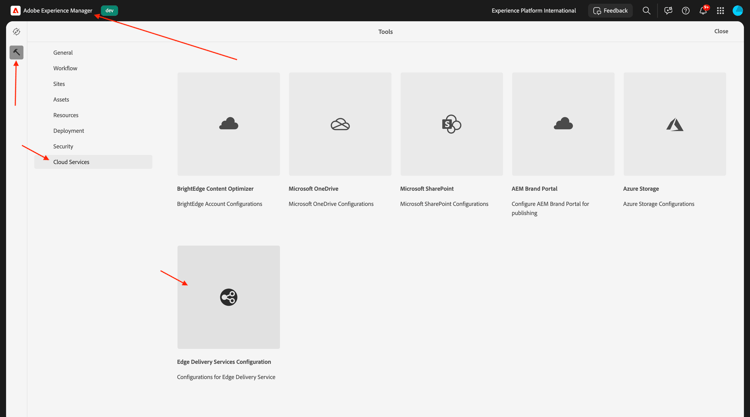
Task: Click the Microsoft OneDrive cloud icon
Action: [x=340, y=124]
